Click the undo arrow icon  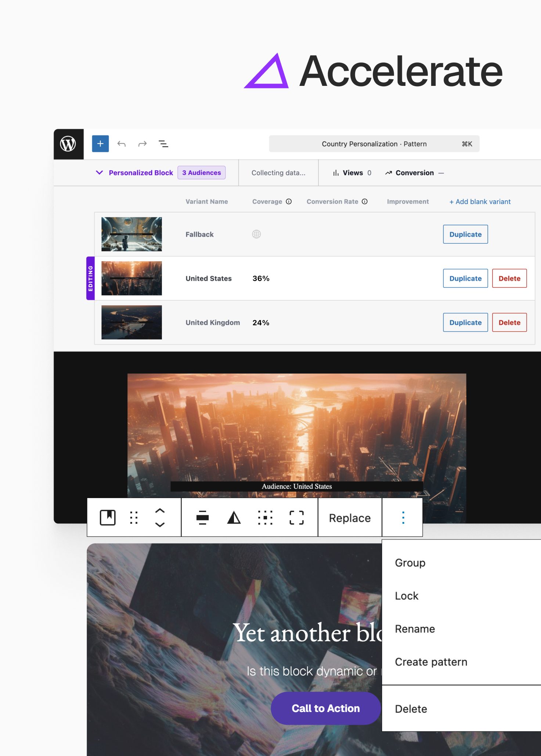(122, 144)
